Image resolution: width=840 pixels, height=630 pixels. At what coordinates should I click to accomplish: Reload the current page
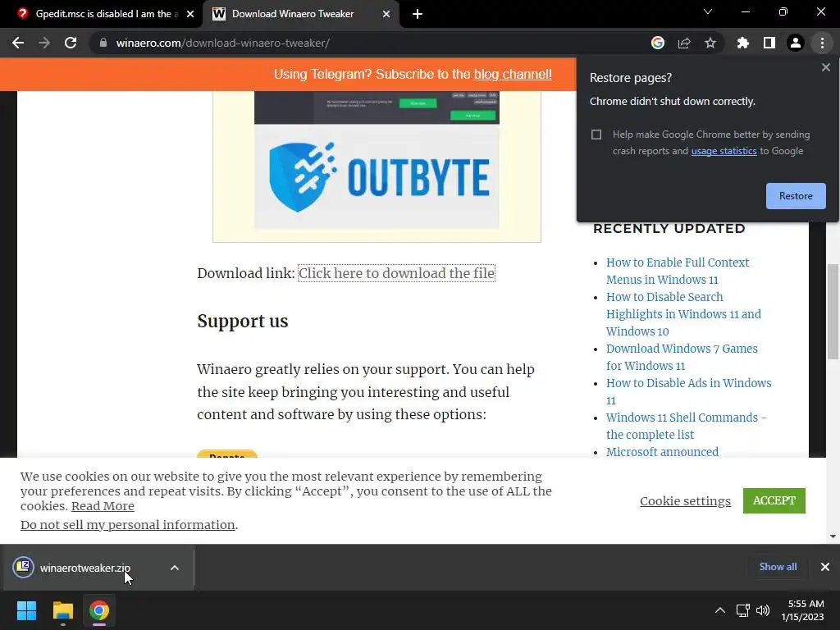[71, 43]
